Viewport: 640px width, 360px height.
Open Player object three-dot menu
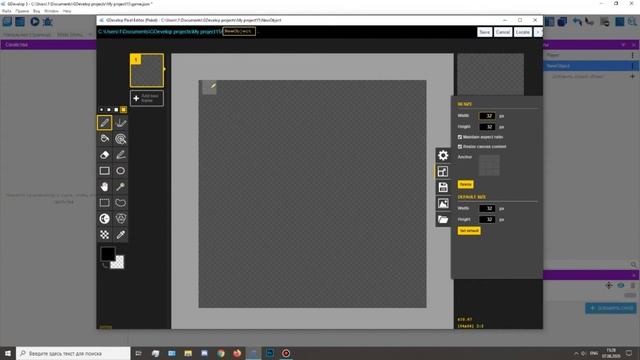(633, 55)
